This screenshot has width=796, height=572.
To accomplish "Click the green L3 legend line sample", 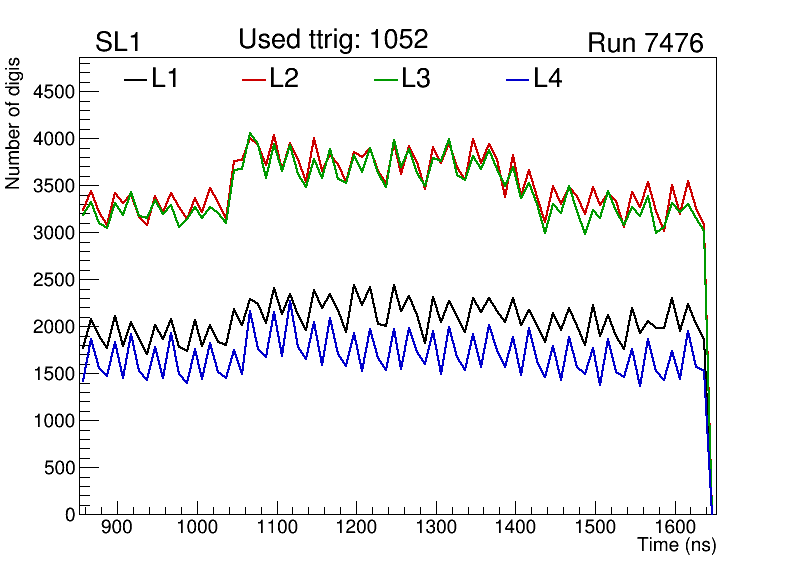I will coord(386,78).
